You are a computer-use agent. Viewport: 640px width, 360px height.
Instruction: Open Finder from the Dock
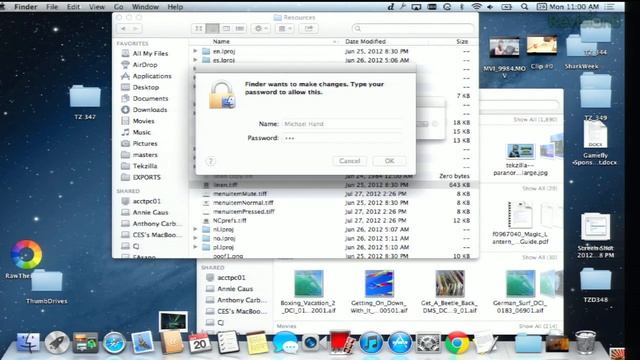[28, 342]
